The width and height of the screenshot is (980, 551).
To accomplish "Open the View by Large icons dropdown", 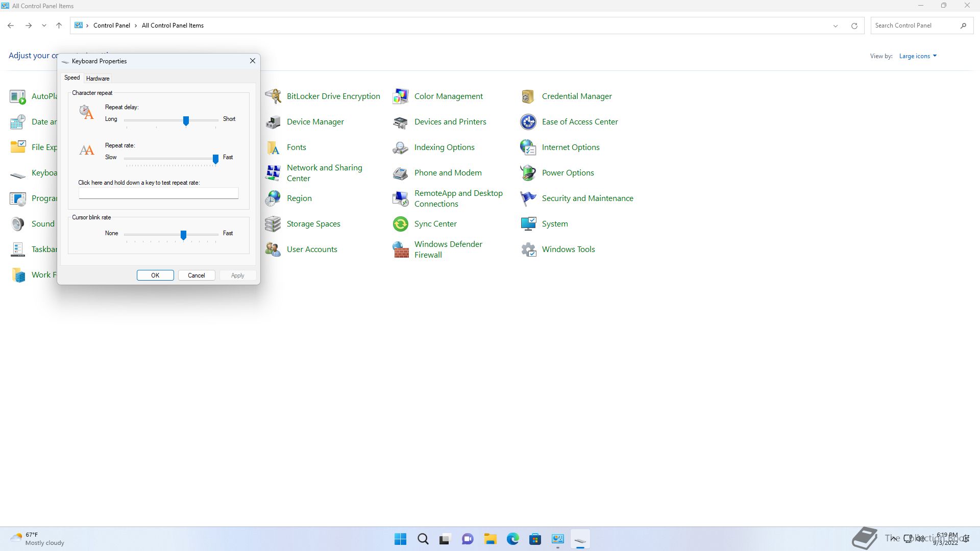I will [x=918, y=56].
